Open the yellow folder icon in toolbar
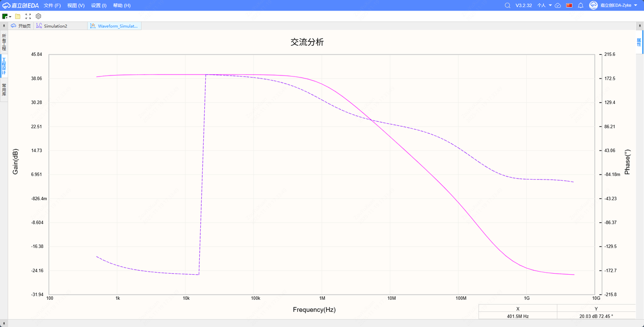 (18, 16)
